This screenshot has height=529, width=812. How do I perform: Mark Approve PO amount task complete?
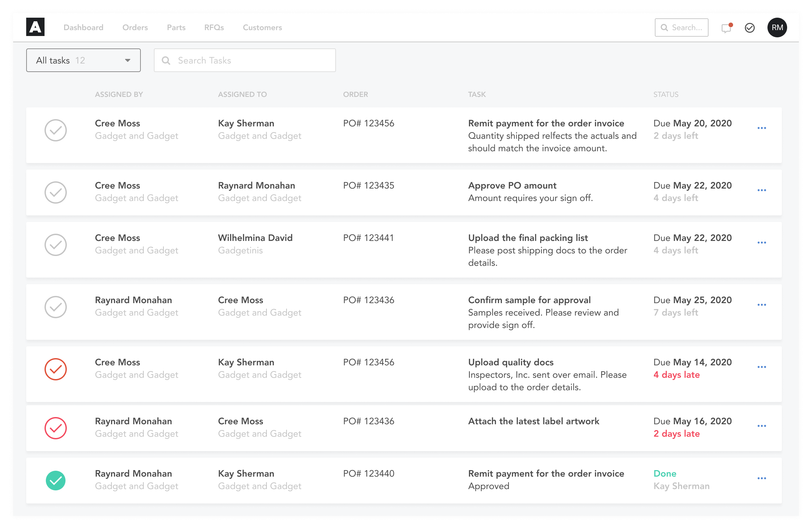pos(56,192)
